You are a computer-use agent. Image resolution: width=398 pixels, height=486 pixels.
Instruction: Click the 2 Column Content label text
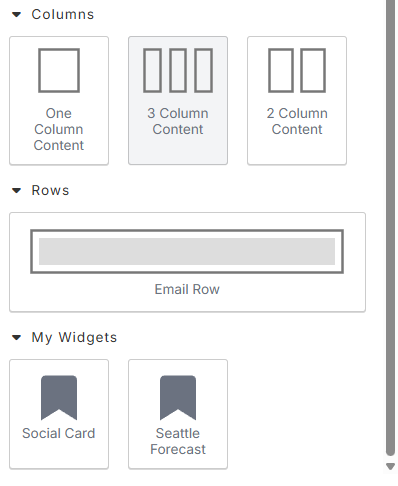click(x=297, y=121)
